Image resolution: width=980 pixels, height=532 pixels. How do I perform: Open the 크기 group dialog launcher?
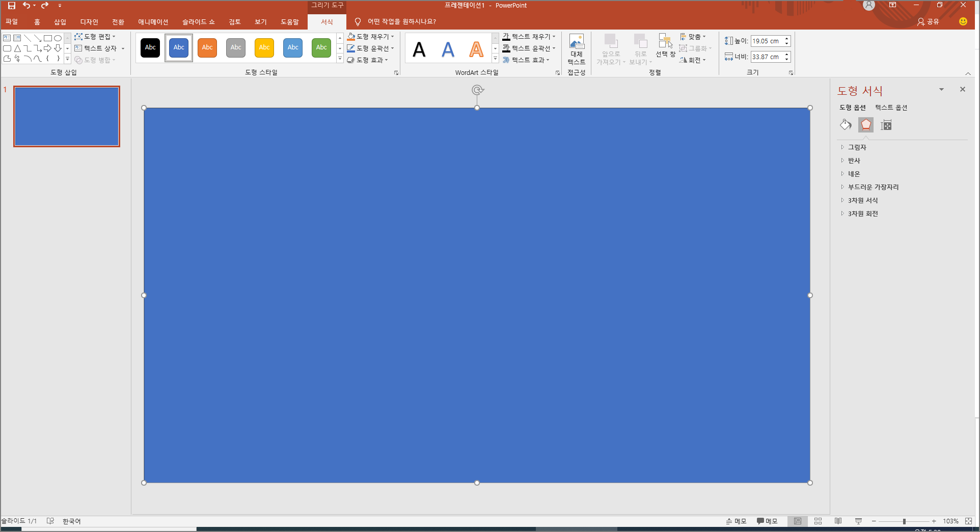tap(791, 73)
